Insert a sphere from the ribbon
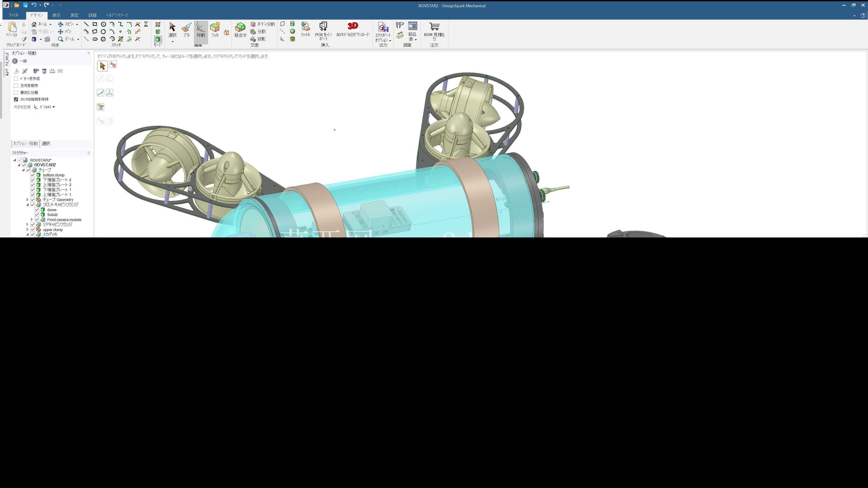Viewport: 868px width, 488px height. click(x=293, y=31)
